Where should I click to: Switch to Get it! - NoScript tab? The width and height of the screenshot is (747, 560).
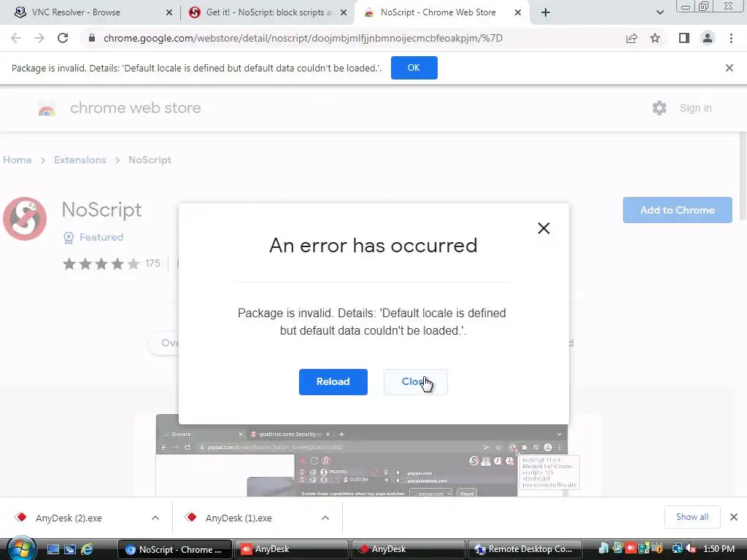tap(268, 12)
